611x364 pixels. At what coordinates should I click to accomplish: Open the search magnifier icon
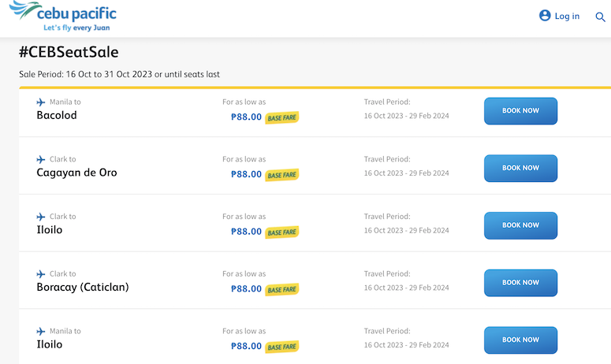pyautogui.click(x=600, y=17)
